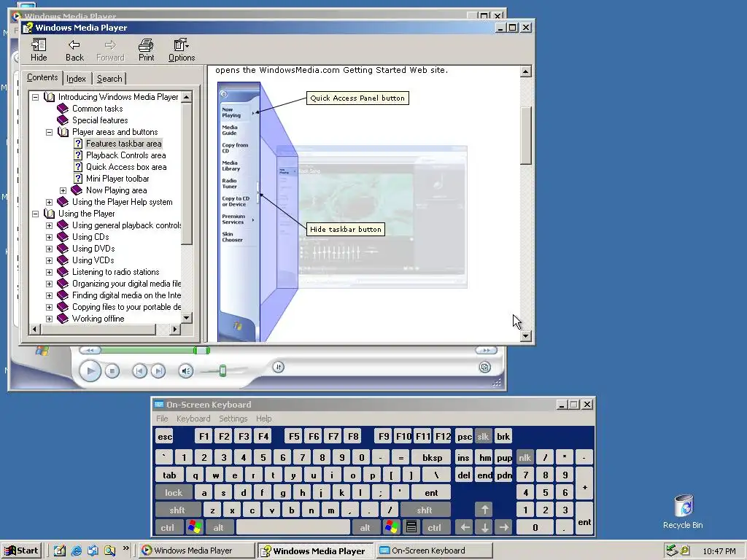Toggle the lock key on On-Screen Keyboard
747x560 pixels.
[x=174, y=492]
